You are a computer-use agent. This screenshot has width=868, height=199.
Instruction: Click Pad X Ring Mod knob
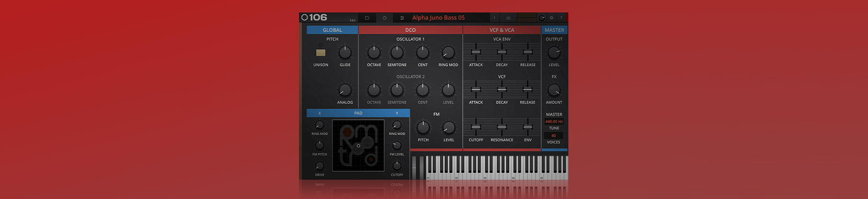[x=320, y=125]
